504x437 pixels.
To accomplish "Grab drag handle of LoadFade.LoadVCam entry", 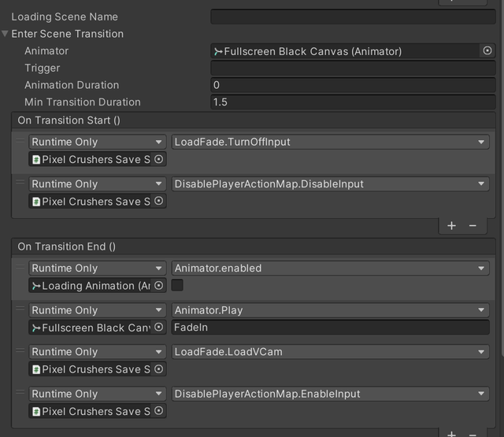I will point(20,350).
